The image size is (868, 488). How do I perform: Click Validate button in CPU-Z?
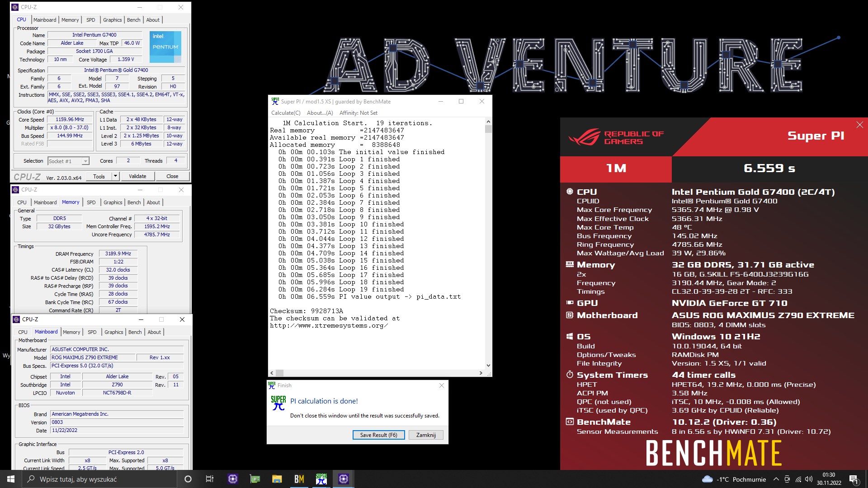point(137,176)
